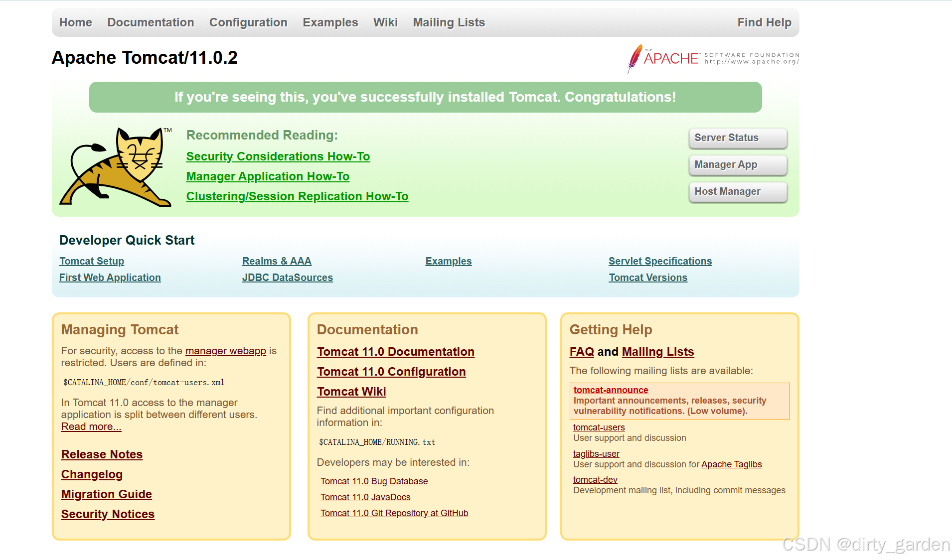Click the manager webapp link
Image resolution: width=952 pixels, height=560 pixels.
[225, 351]
